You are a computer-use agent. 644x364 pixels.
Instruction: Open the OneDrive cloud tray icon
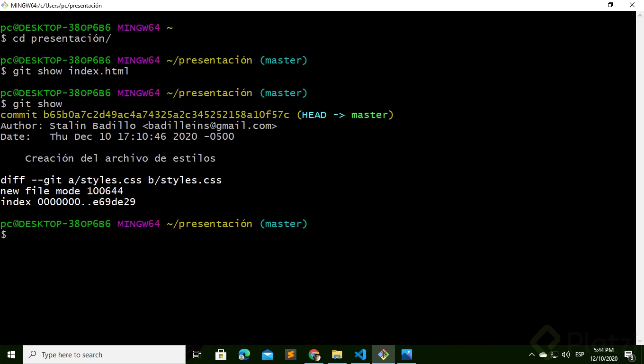pyautogui.click(x=543, y=355)
